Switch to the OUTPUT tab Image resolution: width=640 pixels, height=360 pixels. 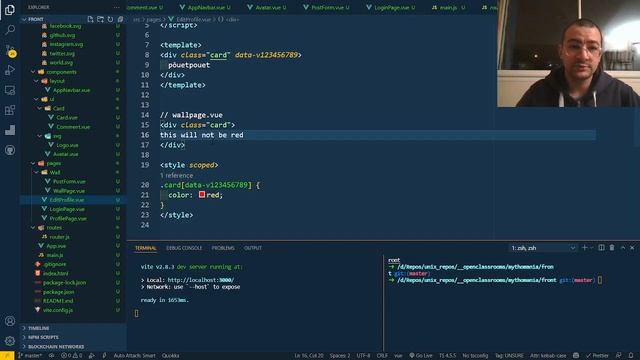pyautogui.click(x=253, y=248)
